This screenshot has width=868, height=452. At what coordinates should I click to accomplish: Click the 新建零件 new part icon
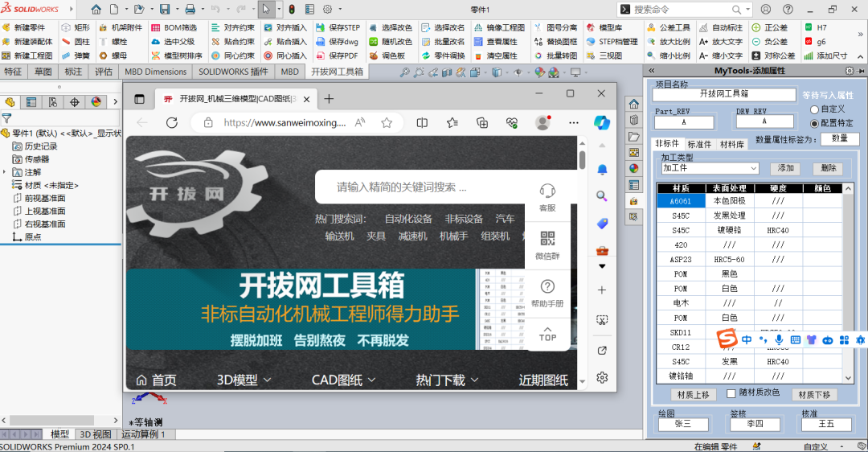point(6,27)
